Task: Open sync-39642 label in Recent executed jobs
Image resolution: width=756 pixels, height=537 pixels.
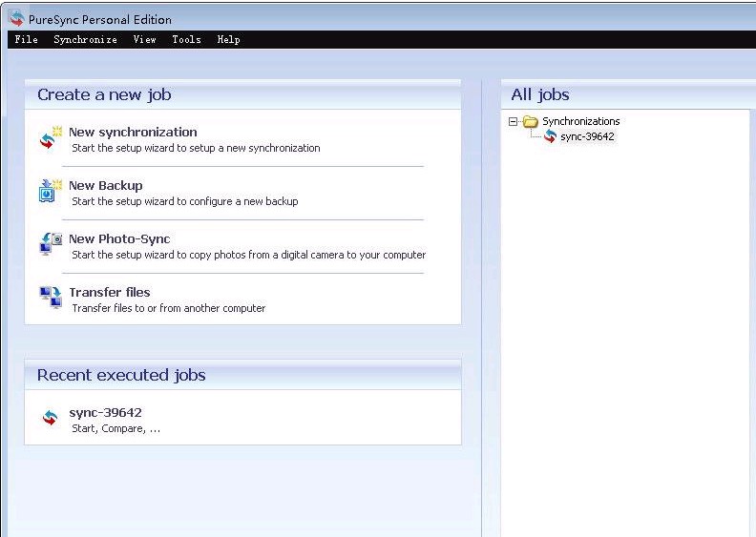Action: [105, 413]
